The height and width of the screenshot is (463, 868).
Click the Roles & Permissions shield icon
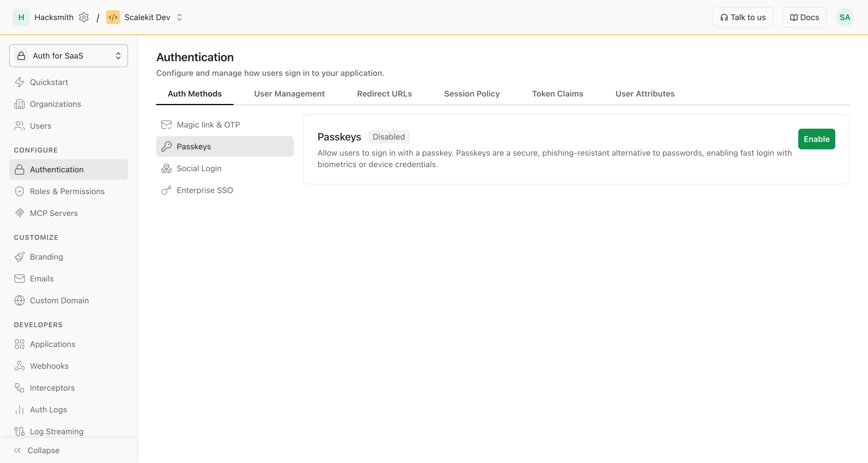[20, 191]
